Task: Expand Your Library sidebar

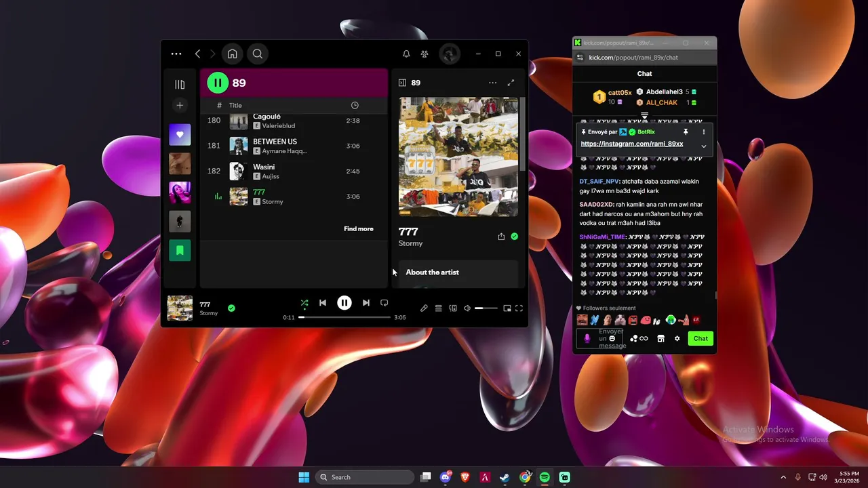Action: [180, 84]
